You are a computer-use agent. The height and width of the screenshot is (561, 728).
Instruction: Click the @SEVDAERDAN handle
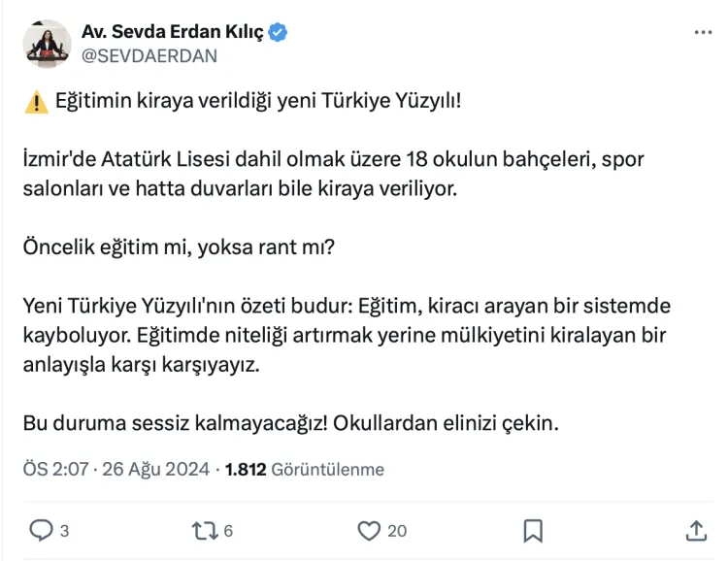[x=149, y=56]
